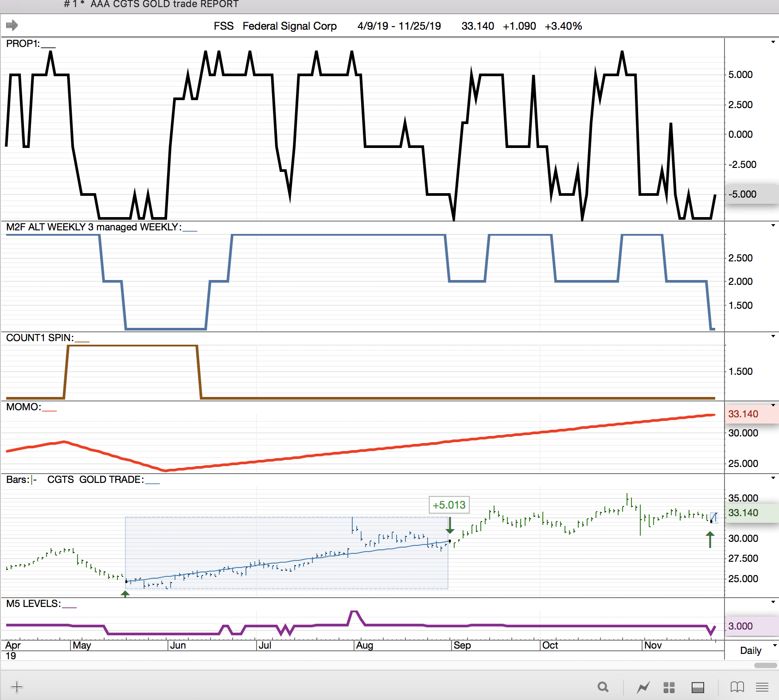This screenshot has width=779, height=700.
Task: Click the latest green up arrow buy marker
Action: pyautogui.click(x=710, y=540)
